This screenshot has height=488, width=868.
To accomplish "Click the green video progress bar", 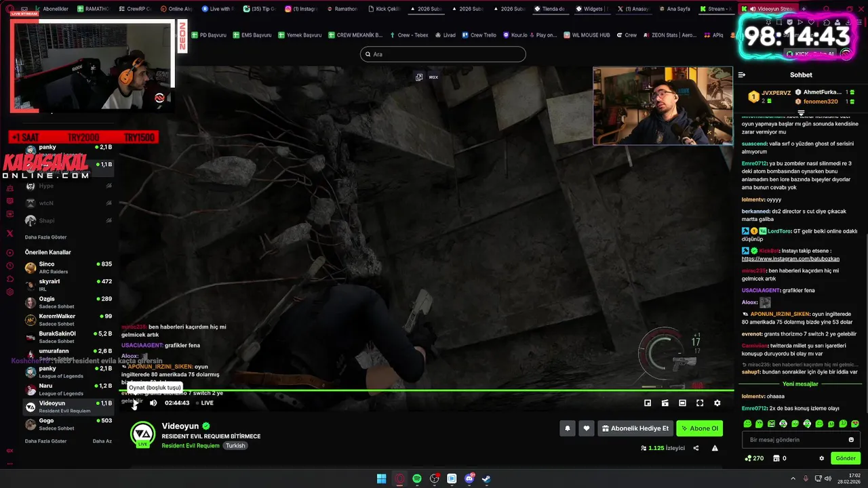I will click(x=427, y=390).
